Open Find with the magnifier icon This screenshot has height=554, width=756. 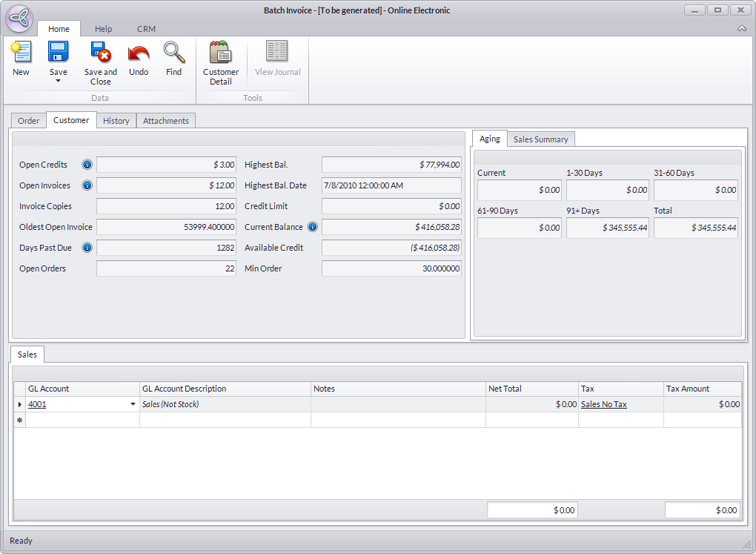coord(173,53)
